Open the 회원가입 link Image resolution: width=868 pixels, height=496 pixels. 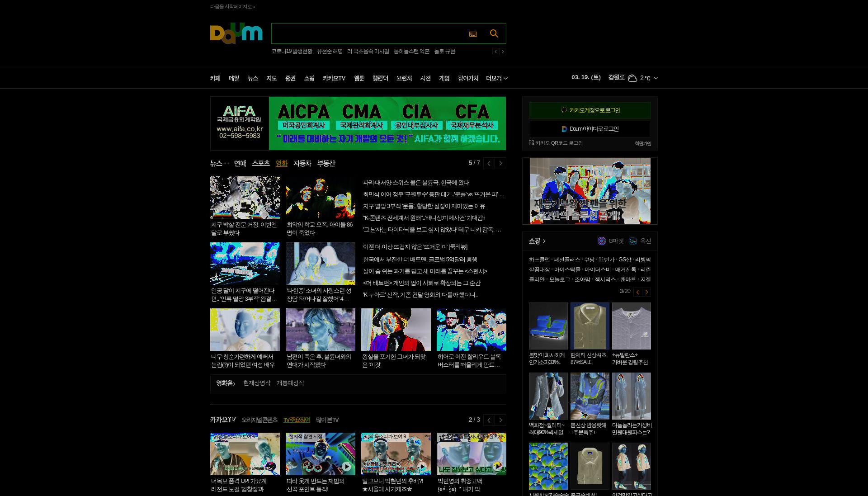coord(643,143)
